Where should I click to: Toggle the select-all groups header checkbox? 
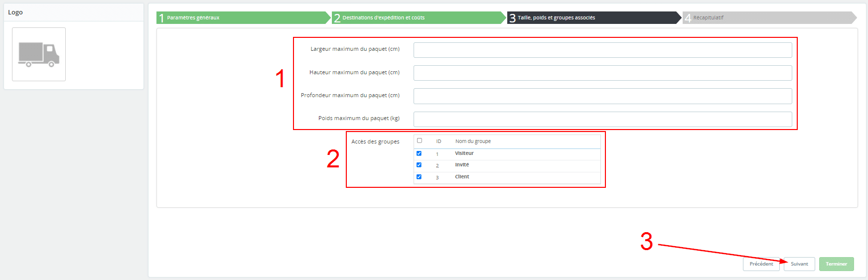(x=420, y=140)
